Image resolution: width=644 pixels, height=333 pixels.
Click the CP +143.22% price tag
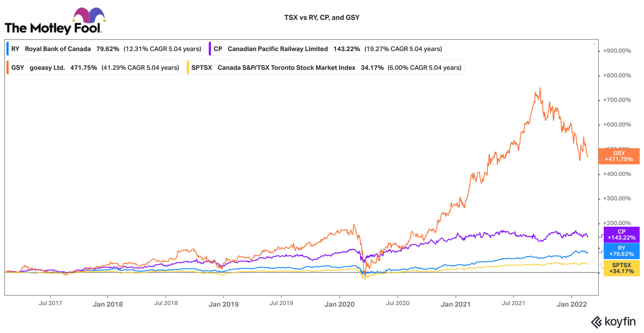[x=621, y=235]
